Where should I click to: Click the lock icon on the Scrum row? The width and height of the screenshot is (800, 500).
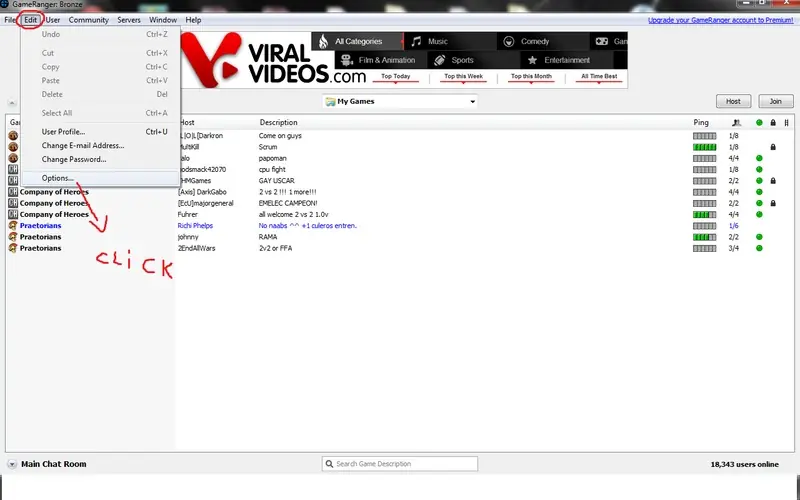pyautogui.click(x=773, y=147)
